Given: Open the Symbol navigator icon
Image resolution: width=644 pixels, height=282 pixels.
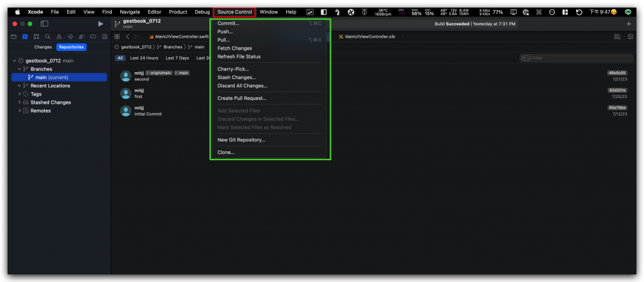Looking at the screenshot, I should pyautogui.click(x=36, y=36).
